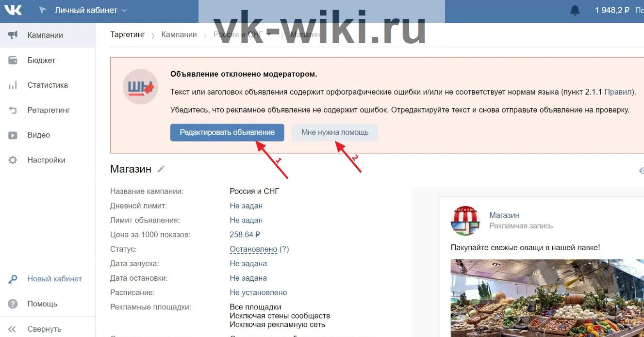Click the VK logo icon

point(13,10)
